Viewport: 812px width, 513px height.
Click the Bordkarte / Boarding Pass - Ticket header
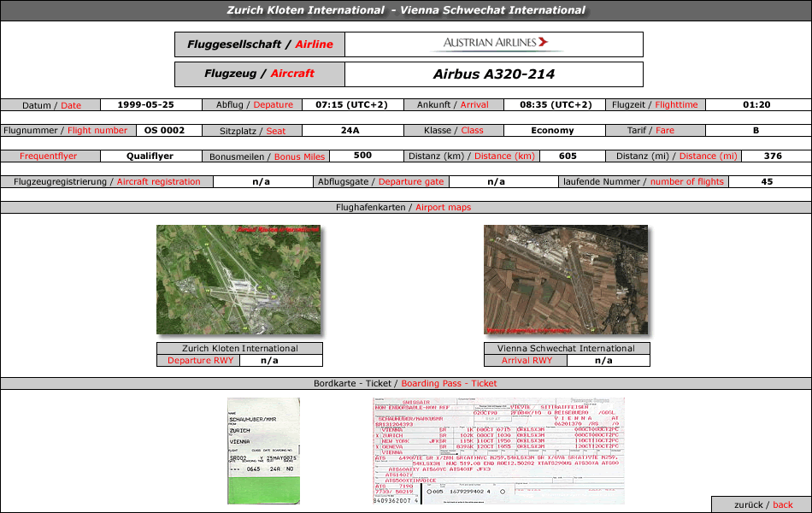point(405,383)
